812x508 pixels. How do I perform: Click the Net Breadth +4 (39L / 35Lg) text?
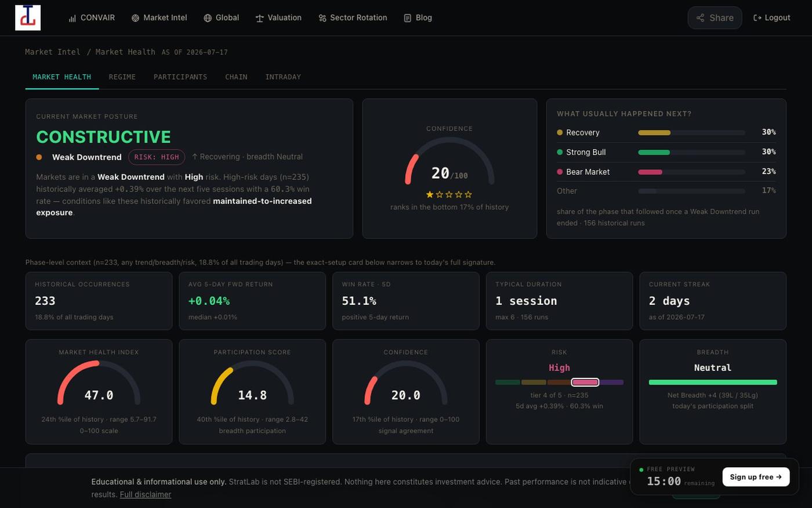[713, 395]
